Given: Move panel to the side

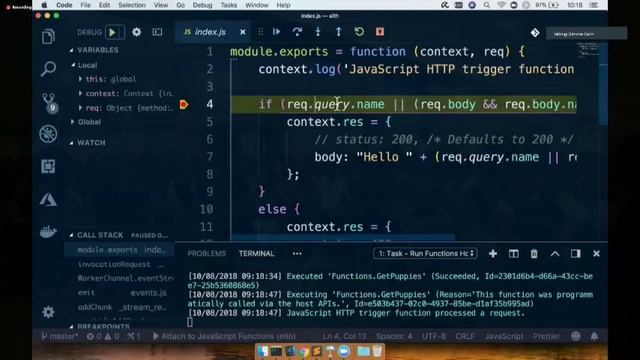Looking at the screenshot, I should pyautogui.click(x=576, y=254).
